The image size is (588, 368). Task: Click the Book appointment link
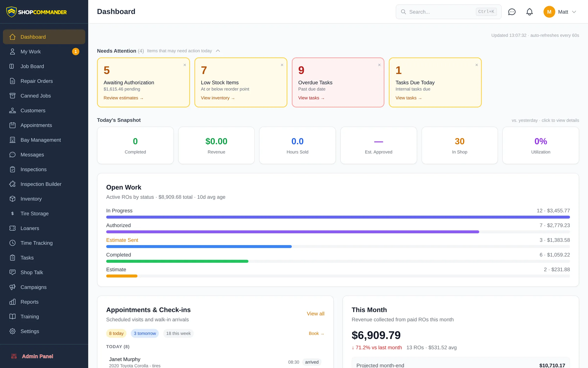[x=317, y=333]
